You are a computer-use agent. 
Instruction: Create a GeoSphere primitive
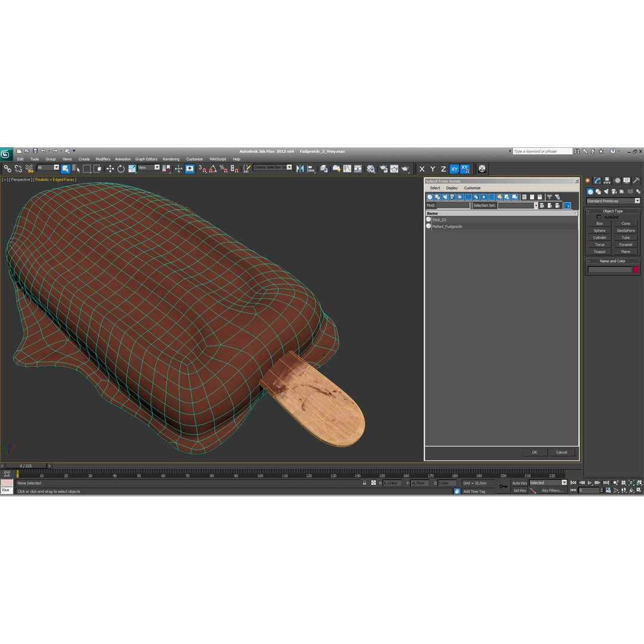click(x=626, y=230)
